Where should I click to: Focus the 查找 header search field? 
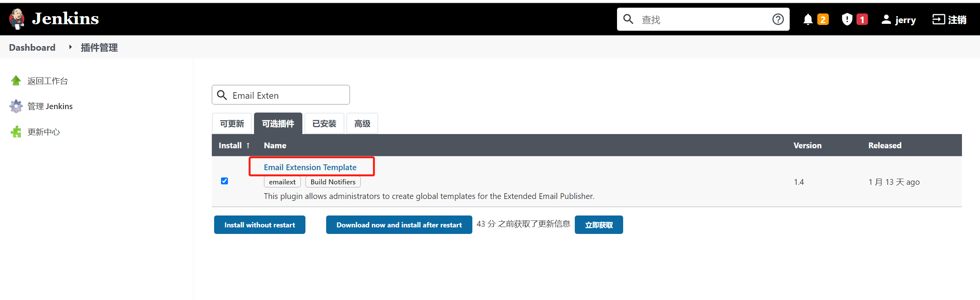(x=703, y=19)
